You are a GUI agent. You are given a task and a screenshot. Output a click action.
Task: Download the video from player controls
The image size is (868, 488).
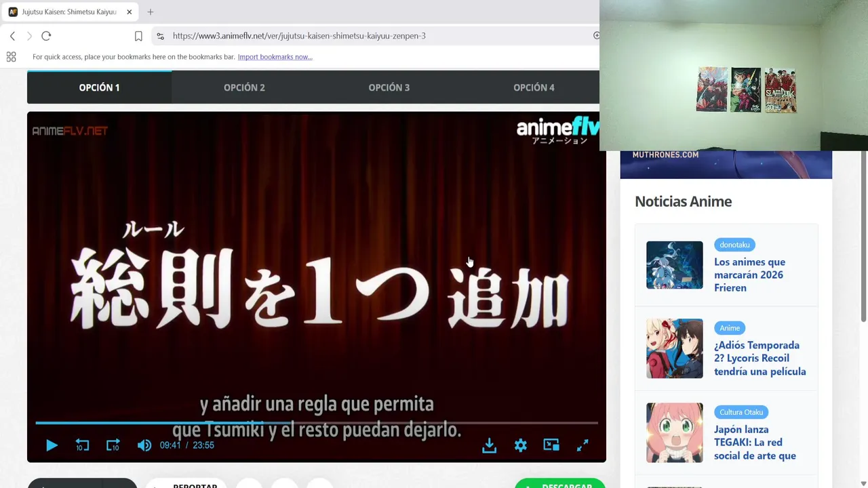click(489, 445)
